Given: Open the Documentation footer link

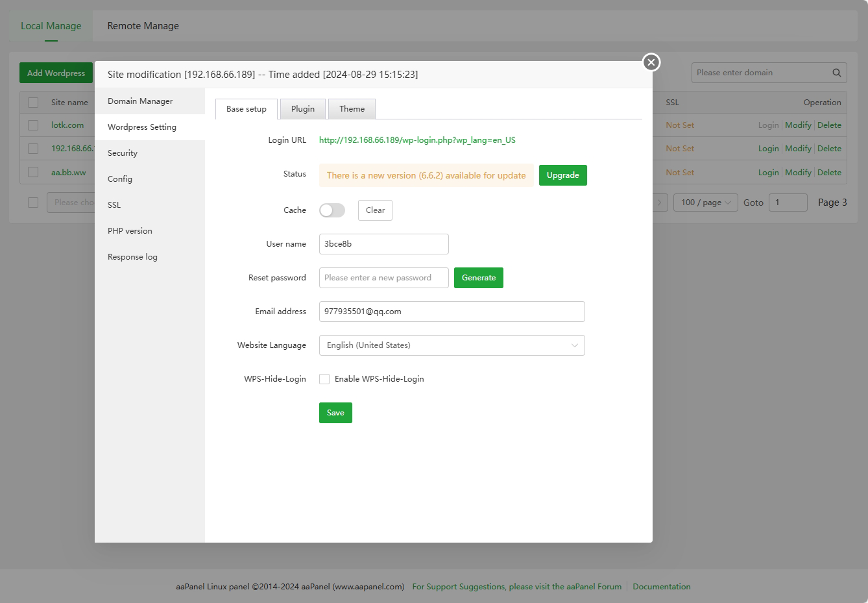Looking at the screenshot, I should point(661,587).
